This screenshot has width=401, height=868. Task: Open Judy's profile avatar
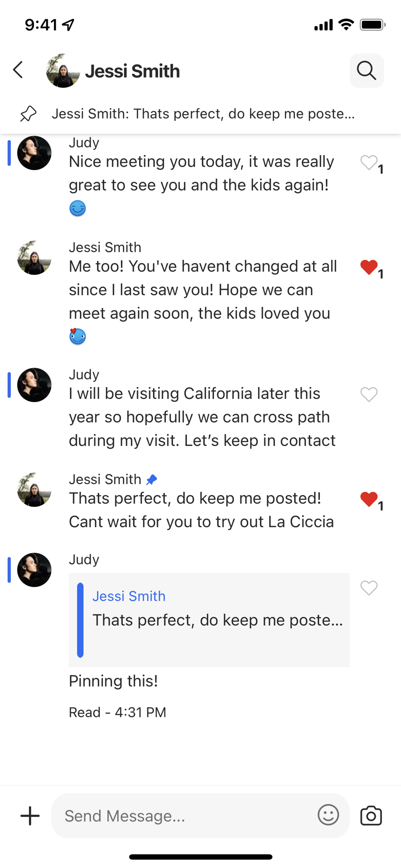pyautogui.click(x=34, y=153)
